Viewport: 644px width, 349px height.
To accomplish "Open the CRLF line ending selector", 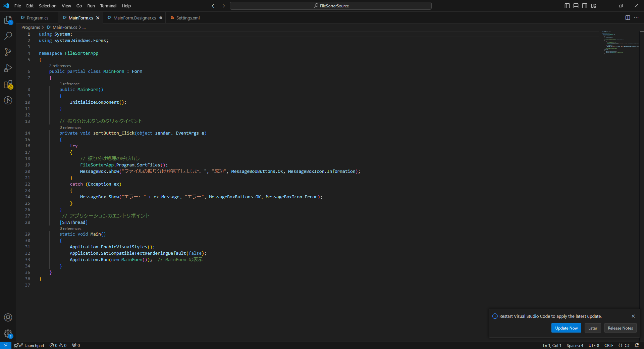I will tap(608, 346).
